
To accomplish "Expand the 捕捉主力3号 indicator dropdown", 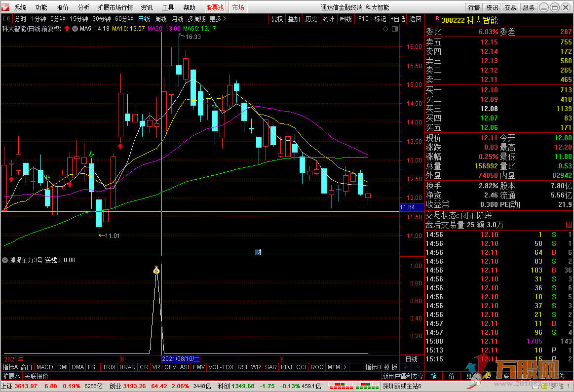I will click(5, 260).
